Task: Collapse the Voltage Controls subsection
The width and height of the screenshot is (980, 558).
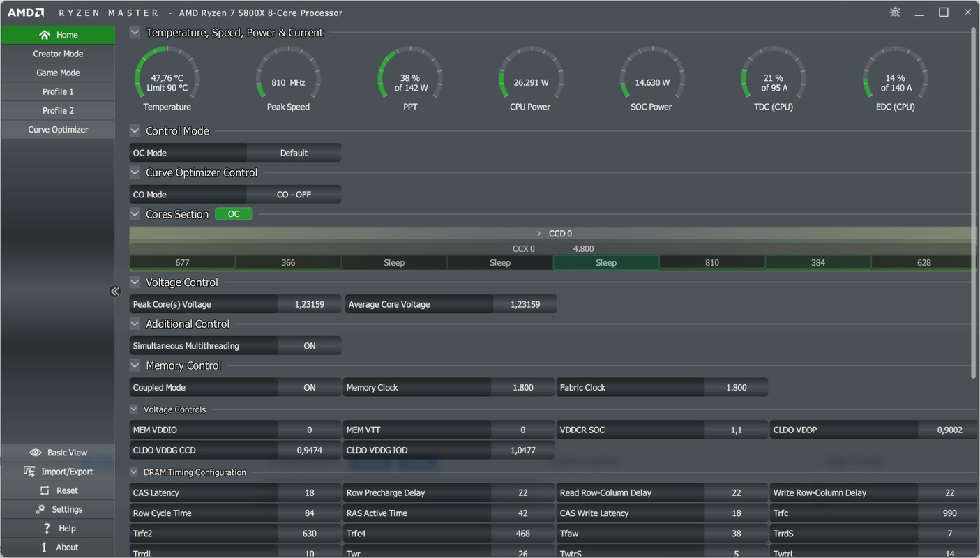Action: pos(134,409)
